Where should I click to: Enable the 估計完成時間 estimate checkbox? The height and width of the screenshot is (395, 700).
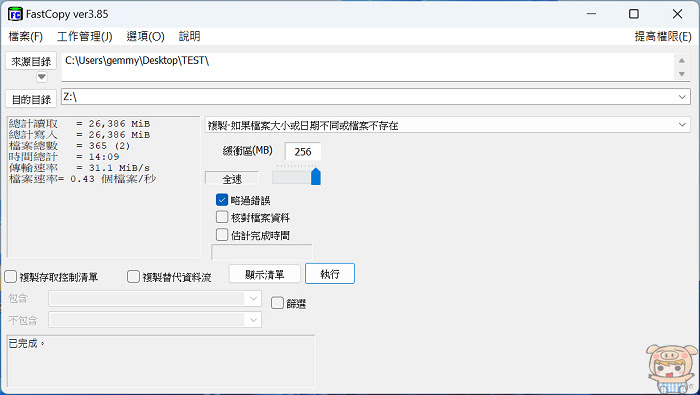pyautogui.click(x=222, y=235)
